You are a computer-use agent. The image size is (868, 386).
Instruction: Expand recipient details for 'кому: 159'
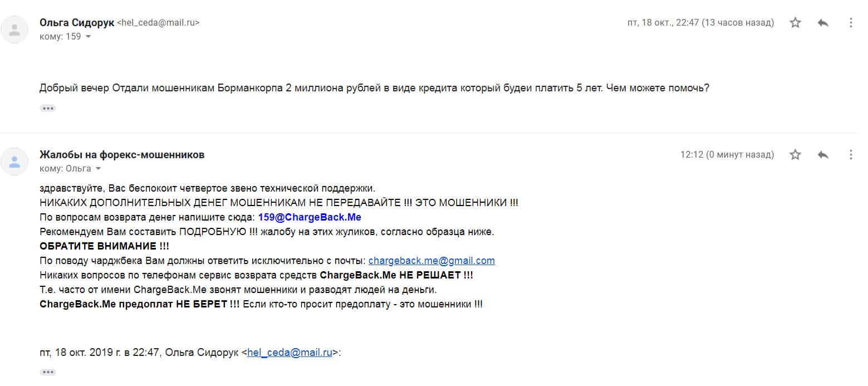(88, 37)
